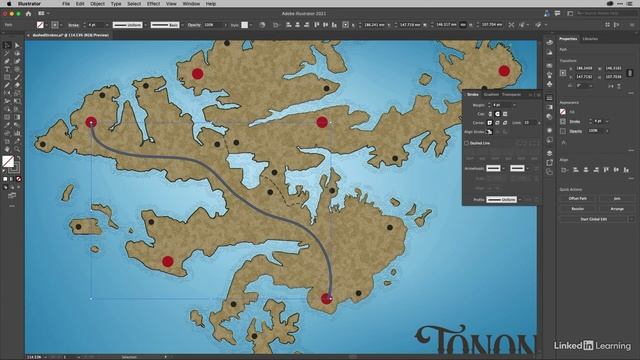
Task: Open the File menu
Action: 66,4
